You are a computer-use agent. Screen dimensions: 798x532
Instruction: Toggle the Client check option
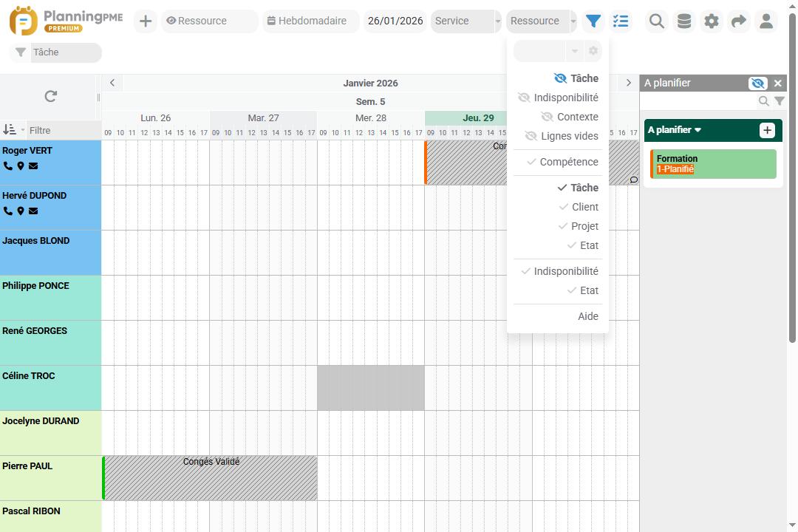[x=579, y=207]
